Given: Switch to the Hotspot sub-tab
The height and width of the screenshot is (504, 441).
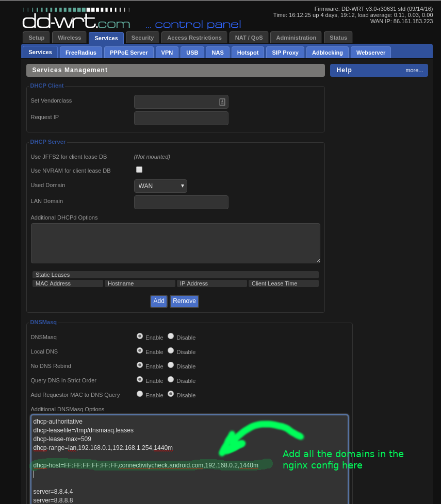Looking at the screenshot, I should (x=248, y=53).
